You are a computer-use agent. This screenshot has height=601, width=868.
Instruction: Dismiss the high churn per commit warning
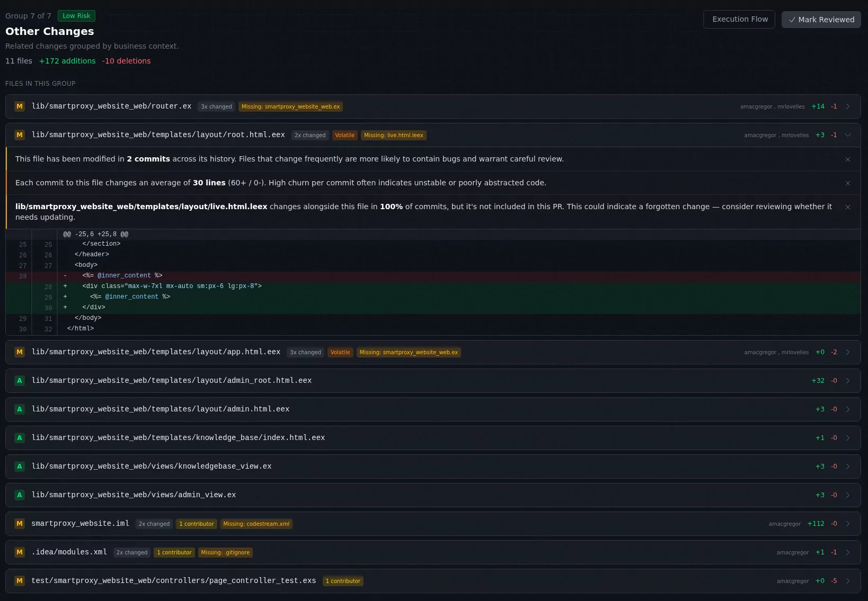pyautogui.click(x=847, y=183)
